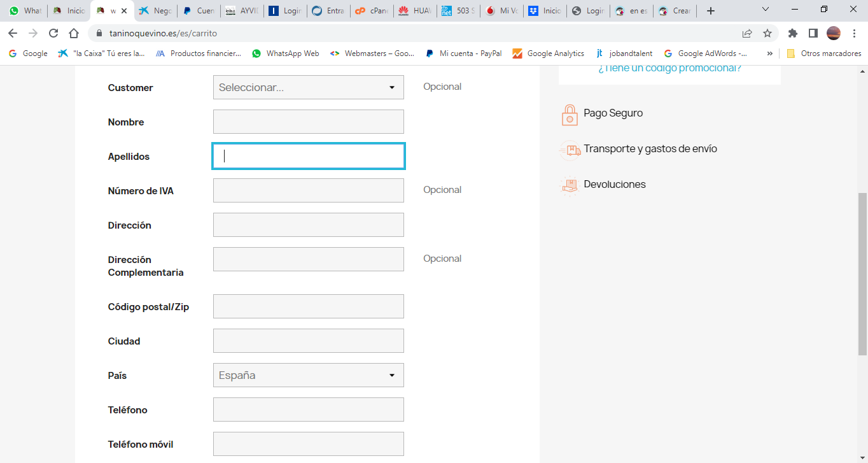This screenshot has height=463, width=868.
Task: Open the Pago Seguro text link
Action: (x=613, y=113)
